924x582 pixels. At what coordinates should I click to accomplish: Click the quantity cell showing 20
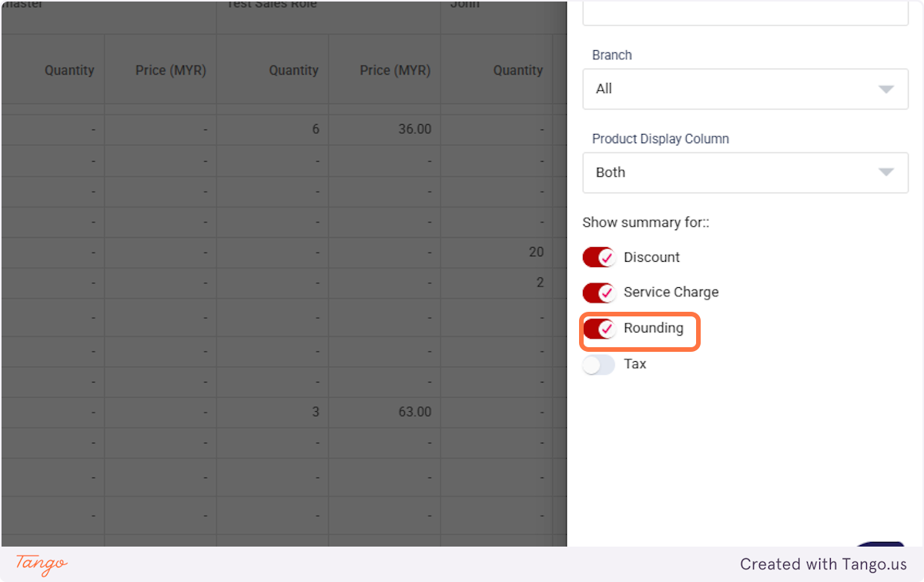[497, 253]
